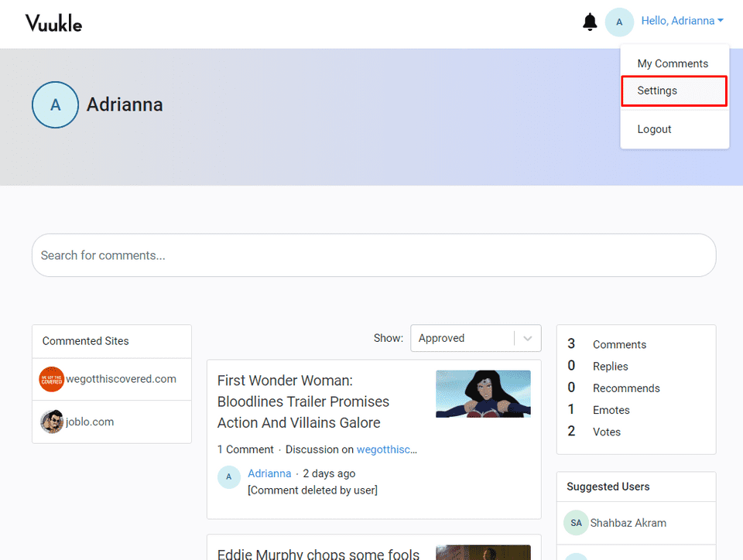Image resolution: width=743 pixels, height=560 pixels.
Task: Select Settings from the account menu
Action: pyautogui.click(x=656, y=90)
